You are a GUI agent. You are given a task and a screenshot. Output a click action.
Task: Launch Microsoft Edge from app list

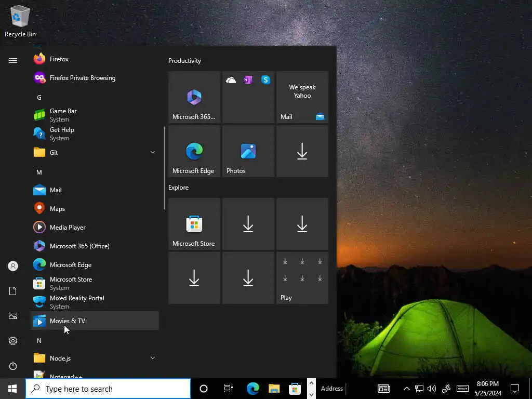click(x=95, y=264)
